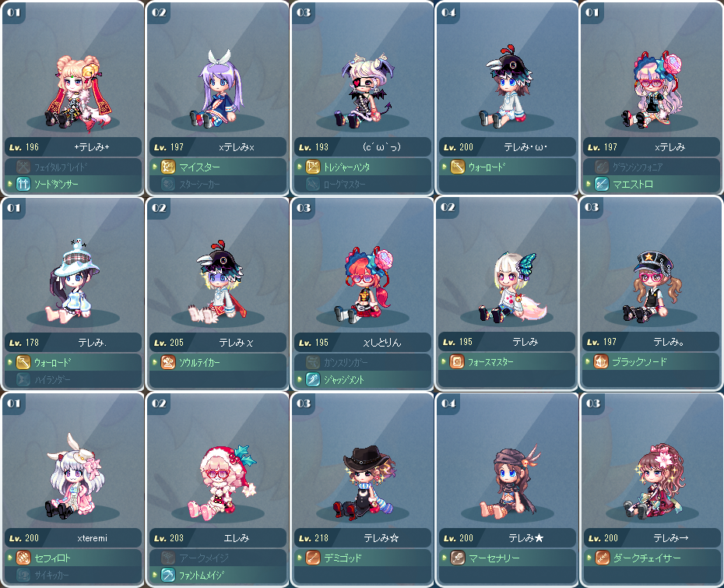This screenshot has width=724, height=588.
Task: Choose the ダークチェイサー job row
Action: tap(651, 558)
